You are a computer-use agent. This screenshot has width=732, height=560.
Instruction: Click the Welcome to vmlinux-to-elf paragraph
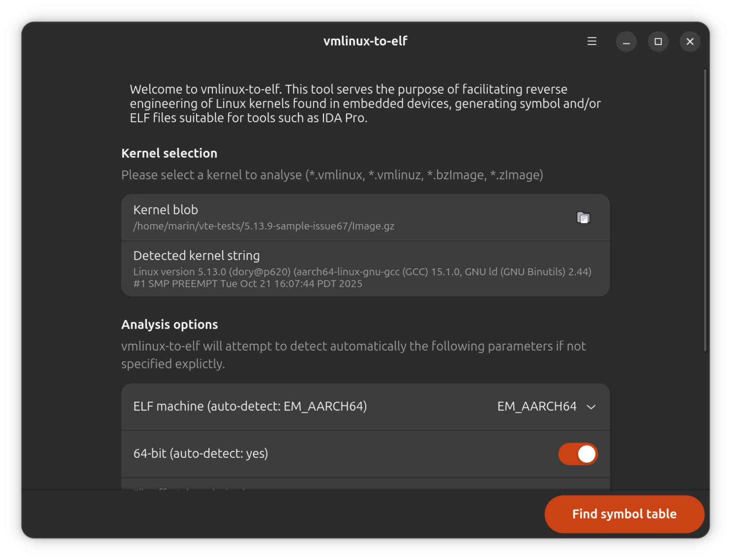[x=365, y=103]
